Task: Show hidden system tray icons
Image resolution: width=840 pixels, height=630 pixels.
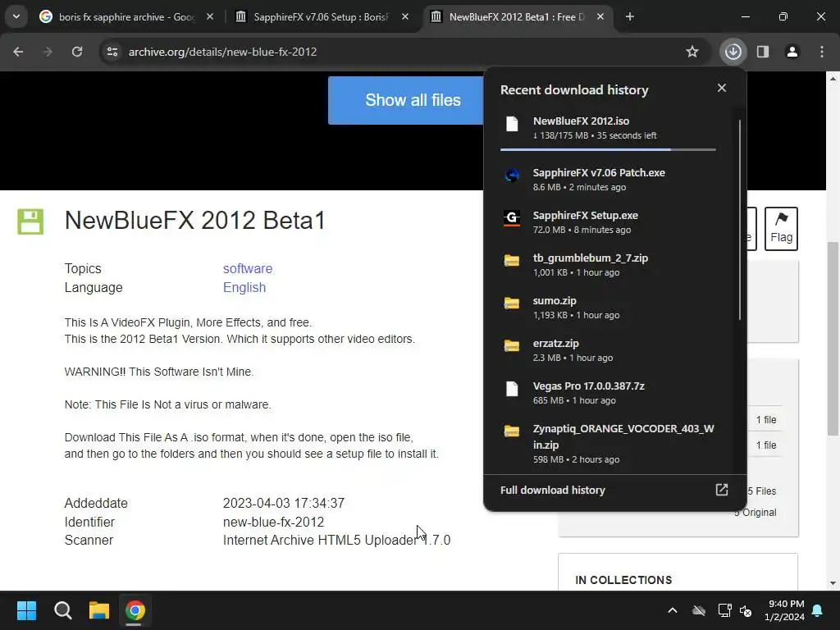Action: [673, 610]
